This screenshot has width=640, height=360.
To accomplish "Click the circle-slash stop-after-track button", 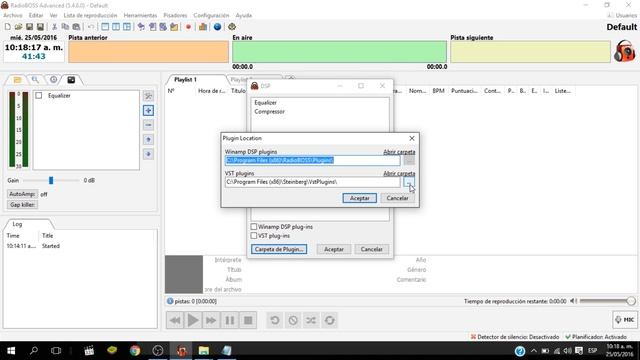I will click(x=293, y=320).
